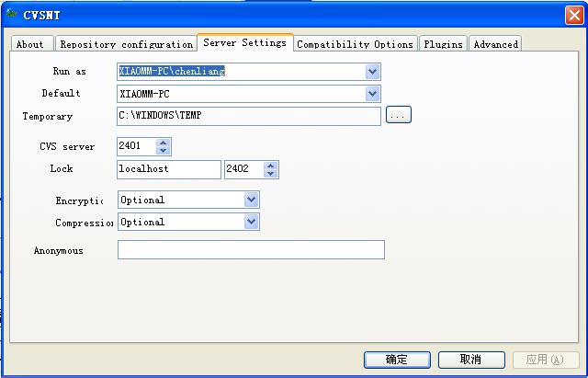Select the Server Settings tab
588x378 pixels.
click(x=245, y=42)
